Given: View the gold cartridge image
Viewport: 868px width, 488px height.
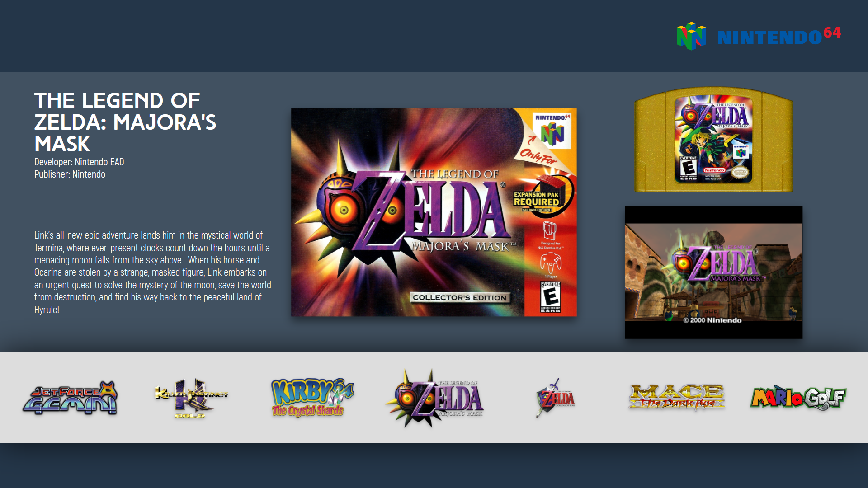Looking at the screenshot, I should coord(714,140).
